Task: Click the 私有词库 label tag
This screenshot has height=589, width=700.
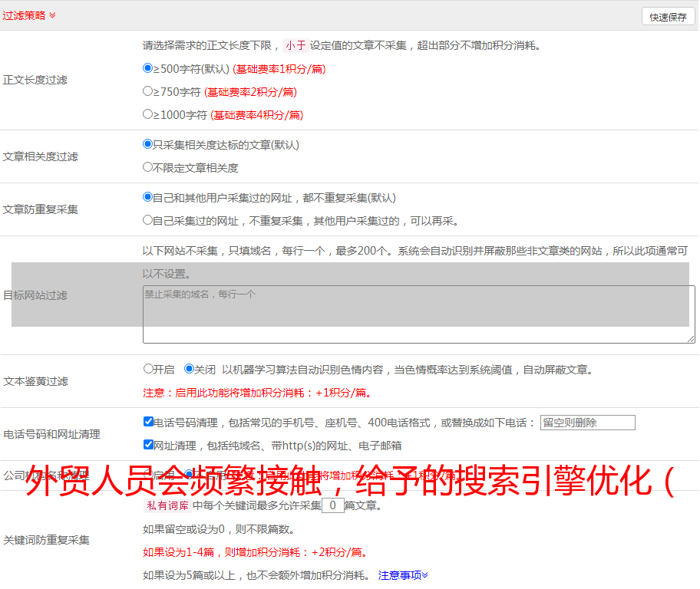Action: [x=167, y=505]
